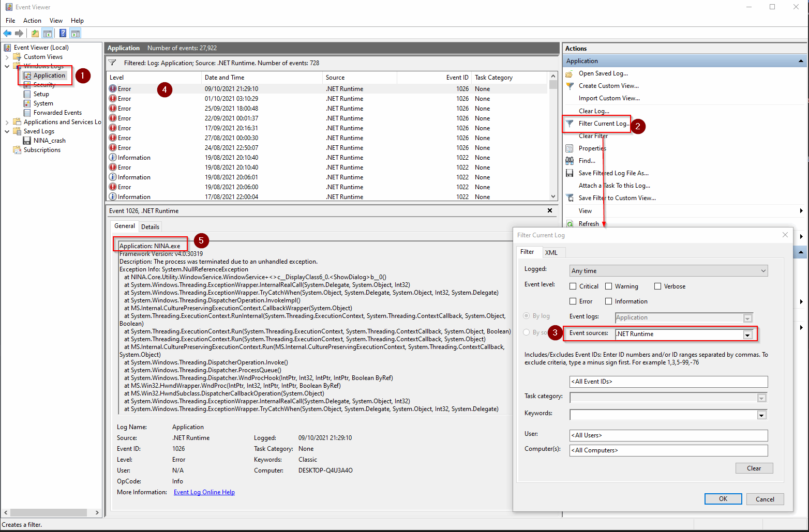Switch to the Details tab

click(x=150, y=227)
